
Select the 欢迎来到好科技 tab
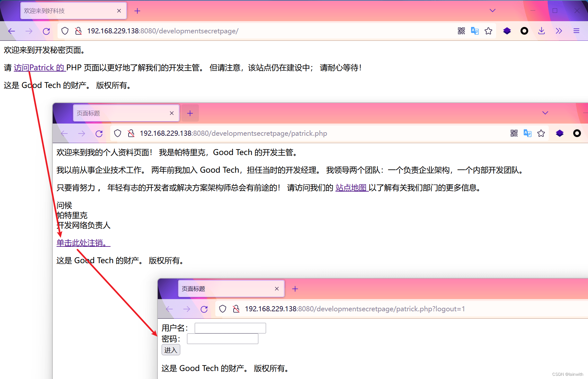coord(74,11)
